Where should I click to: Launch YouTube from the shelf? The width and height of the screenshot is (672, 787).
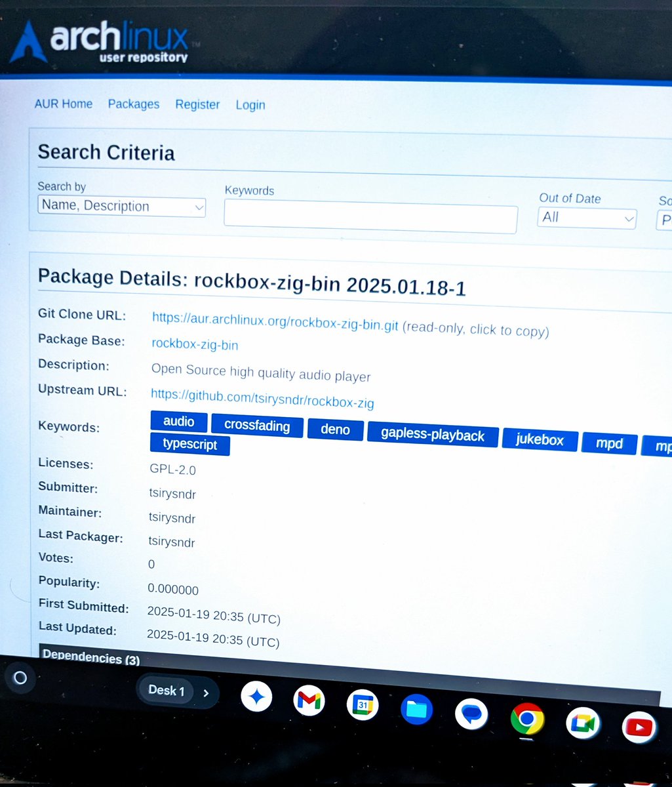coord(639,727)
